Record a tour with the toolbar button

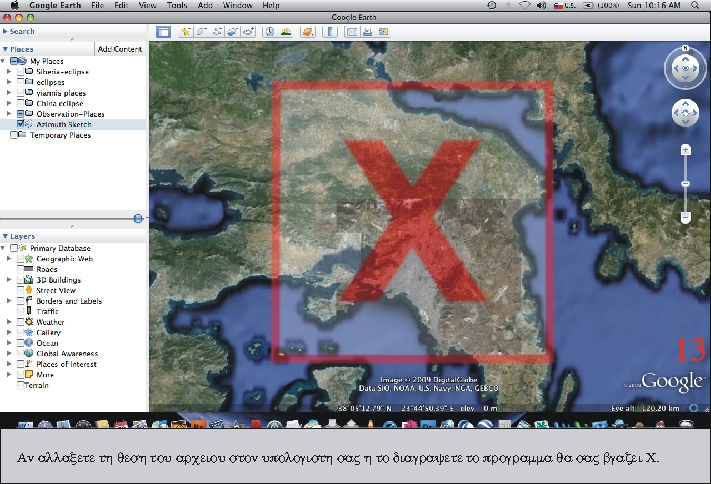[x=248, y=32]
